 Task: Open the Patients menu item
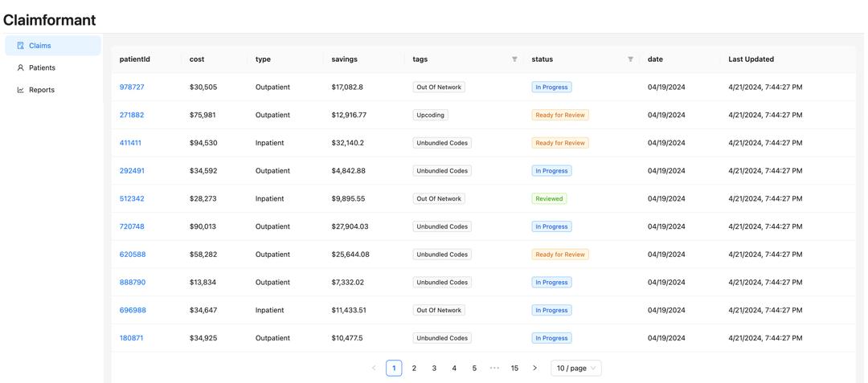point(42,68)
